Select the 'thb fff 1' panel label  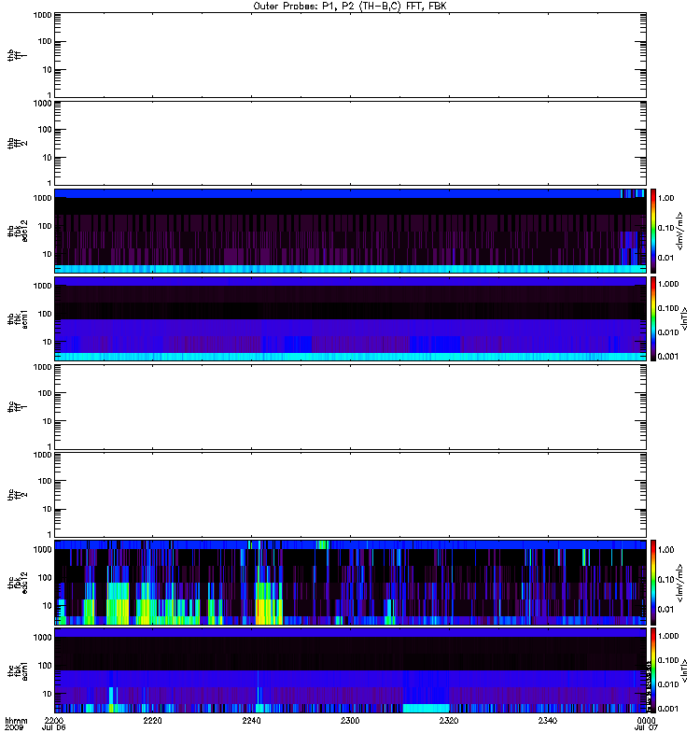[x=17, y=55]
